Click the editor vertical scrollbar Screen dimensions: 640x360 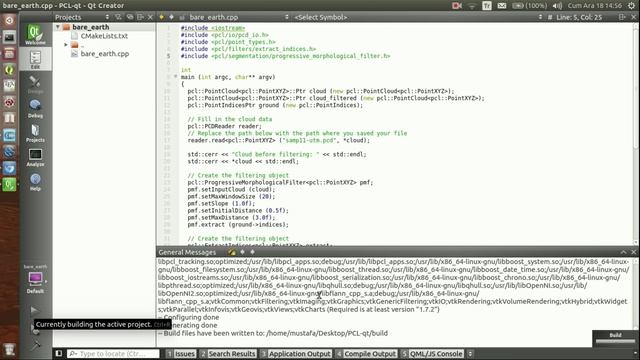(636, 134)
